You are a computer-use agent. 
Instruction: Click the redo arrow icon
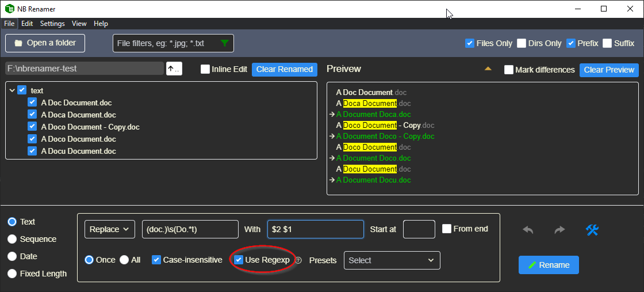click(560, 230)
